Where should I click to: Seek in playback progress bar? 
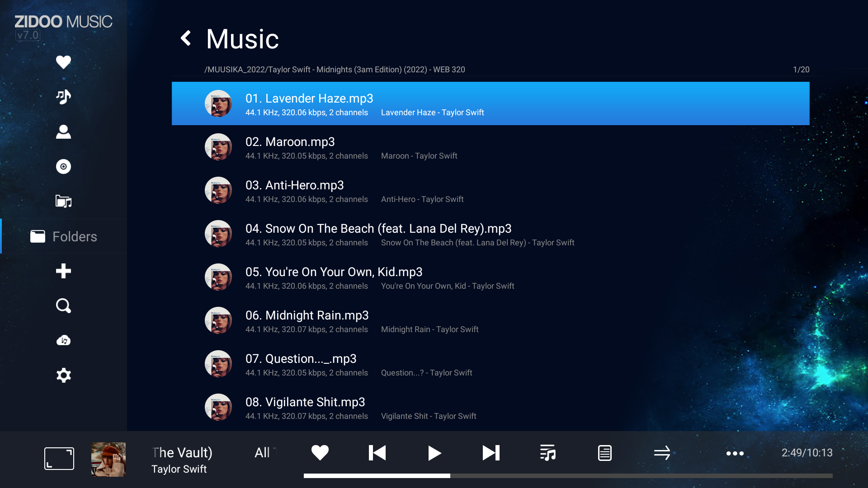568,476
